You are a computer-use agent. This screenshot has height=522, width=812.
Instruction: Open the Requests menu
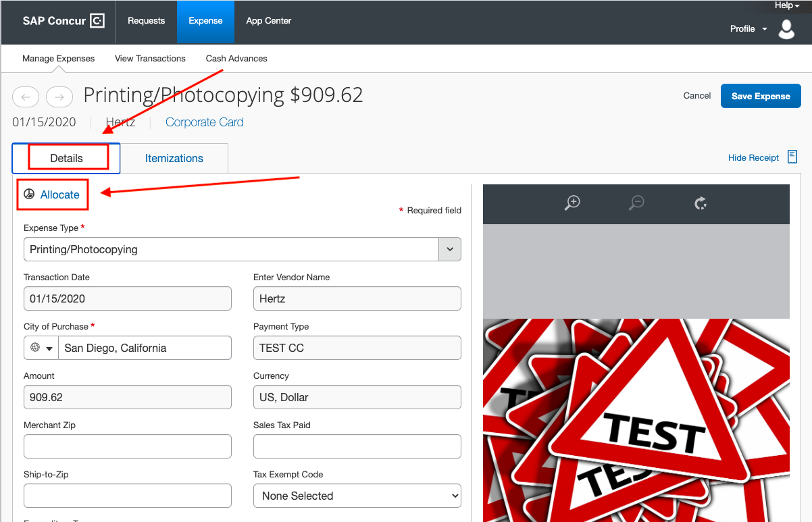pyautogui.click(x=147, y=21)
